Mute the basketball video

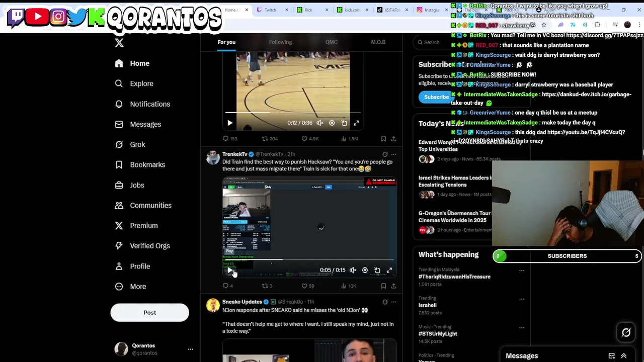pos(319,123)
